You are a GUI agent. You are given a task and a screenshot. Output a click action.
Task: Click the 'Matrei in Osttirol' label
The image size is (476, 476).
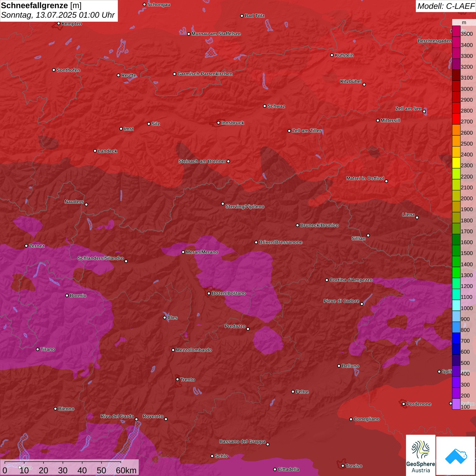point(365,178)
